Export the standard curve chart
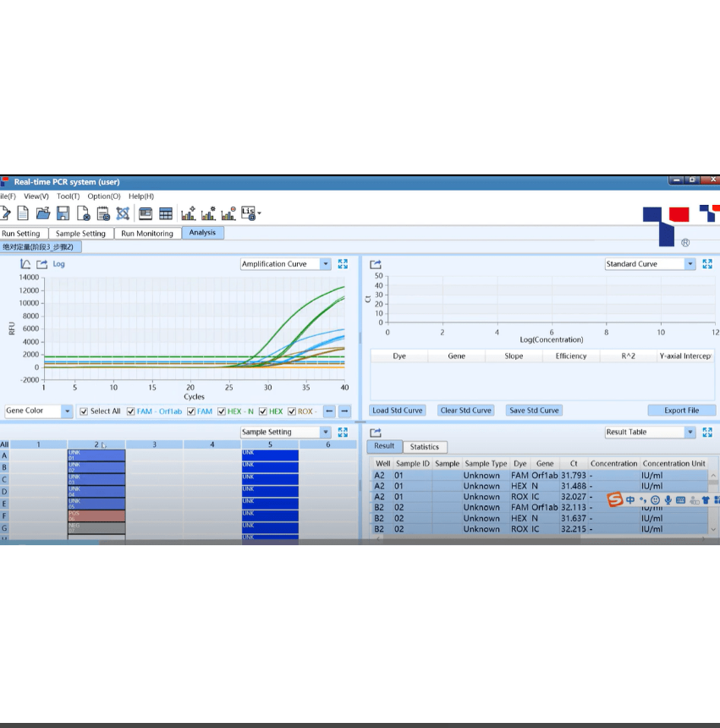720x728 pixels. [x=376, y=264]
